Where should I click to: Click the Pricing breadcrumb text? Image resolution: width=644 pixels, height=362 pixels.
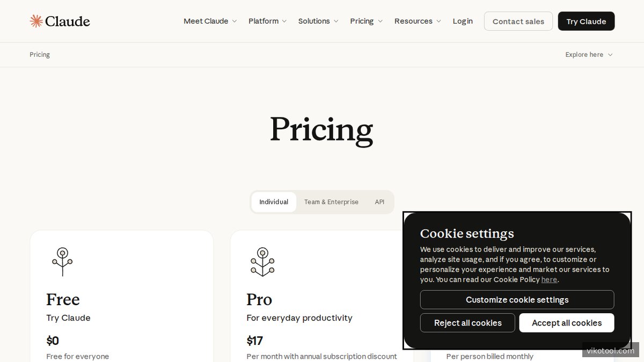pos(40,55)
